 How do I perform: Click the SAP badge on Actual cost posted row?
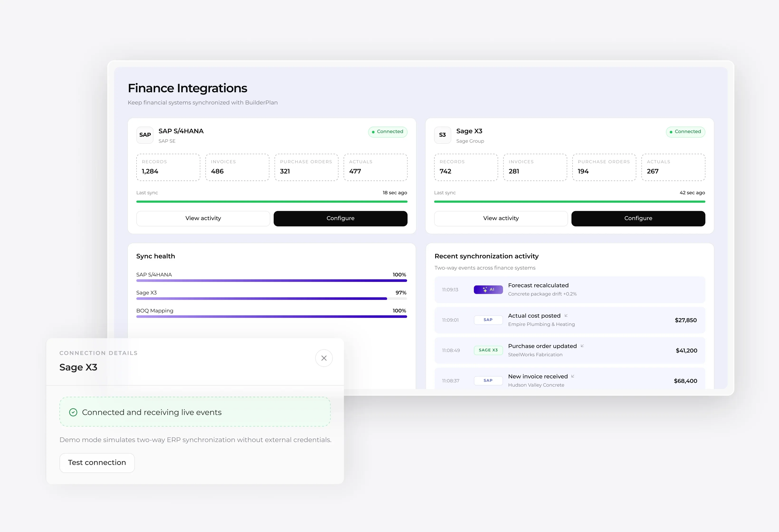(x=488, y=320)
